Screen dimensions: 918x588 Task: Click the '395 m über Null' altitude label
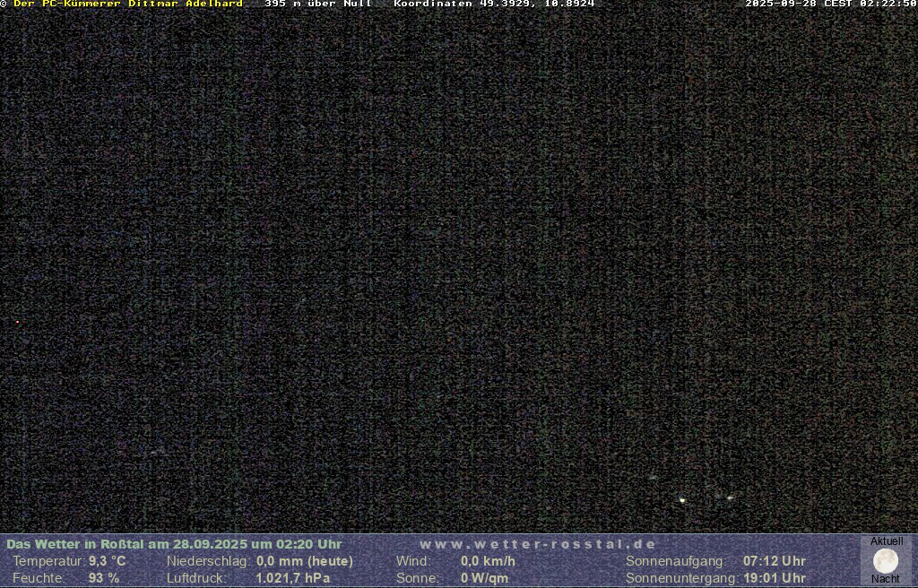(x=318, y=4)
